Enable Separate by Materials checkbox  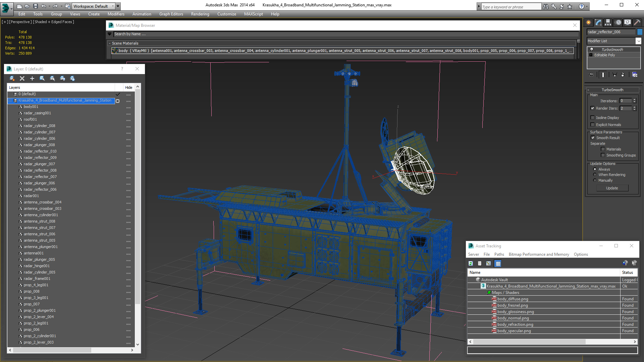[x=603, y=149]
